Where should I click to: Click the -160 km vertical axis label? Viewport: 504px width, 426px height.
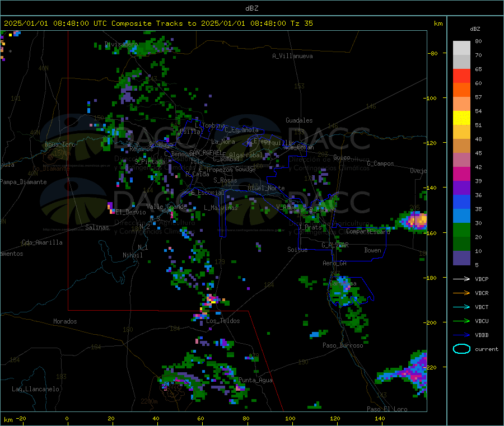pos(431,233)
